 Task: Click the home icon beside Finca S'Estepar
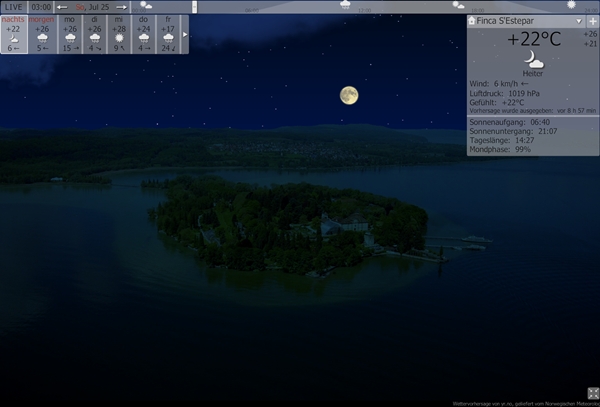click(472, 21)
